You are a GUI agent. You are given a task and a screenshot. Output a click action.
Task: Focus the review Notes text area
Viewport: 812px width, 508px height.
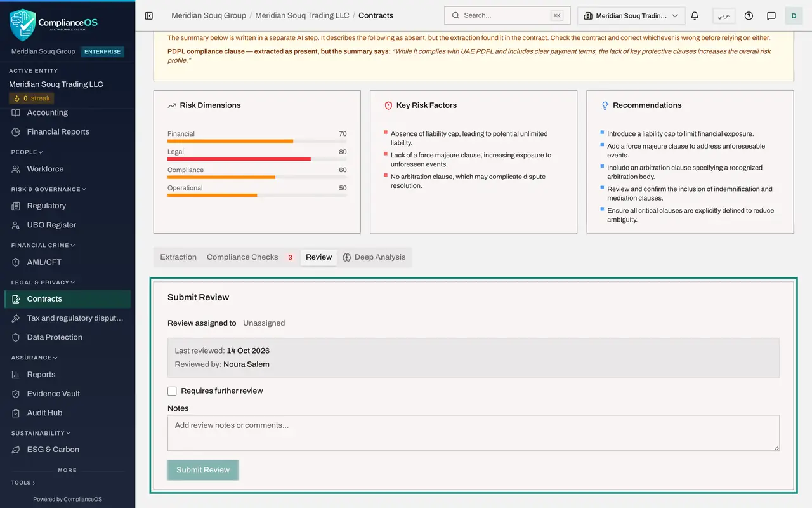point(473,433)
